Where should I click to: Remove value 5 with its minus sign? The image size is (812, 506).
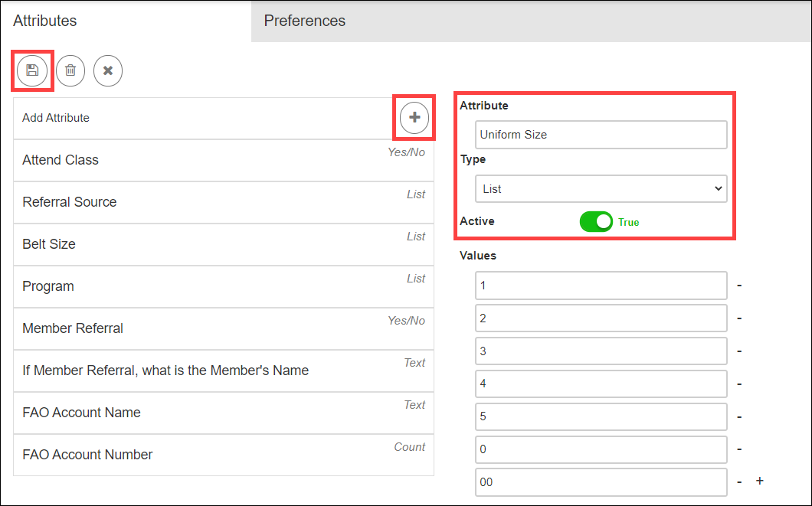click(739, 416)
